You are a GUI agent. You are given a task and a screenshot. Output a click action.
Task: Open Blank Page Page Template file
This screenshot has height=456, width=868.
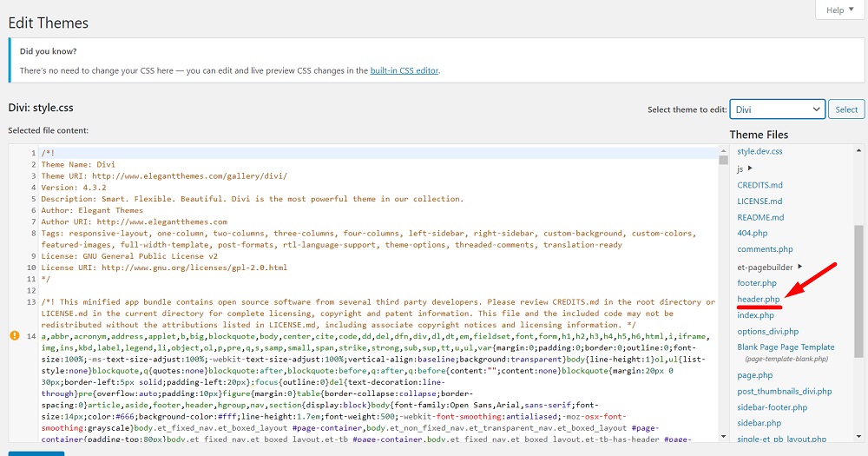786,347
